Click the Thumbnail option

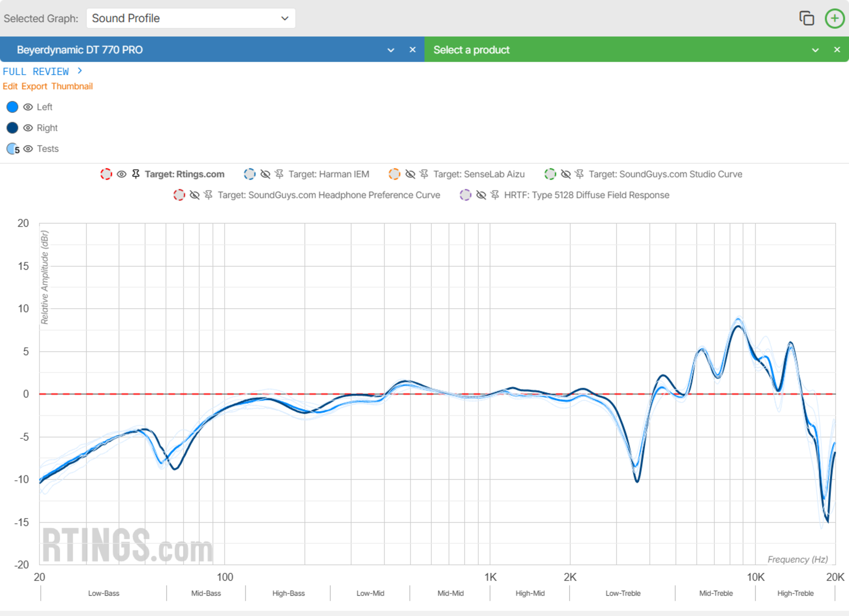coord(72,86)
